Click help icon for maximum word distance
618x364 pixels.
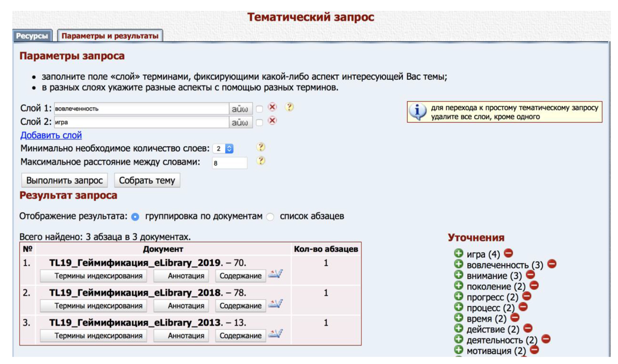(261, 161)
